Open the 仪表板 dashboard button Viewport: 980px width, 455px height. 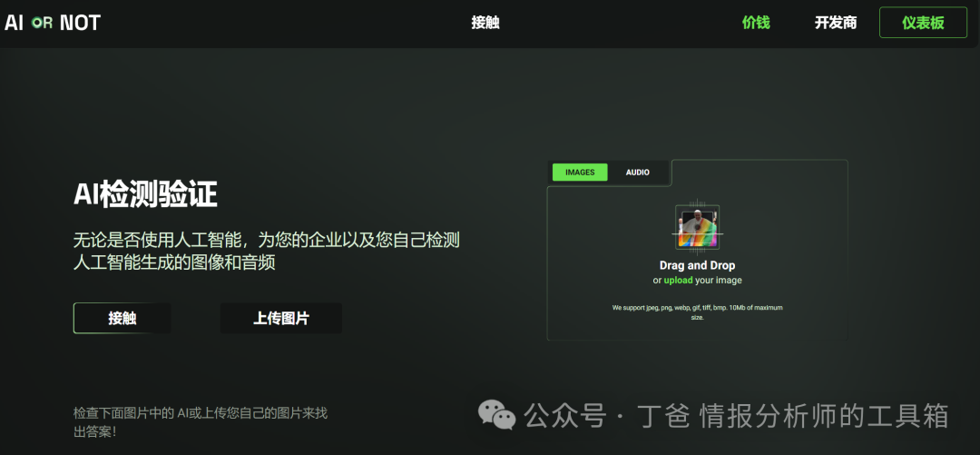coord(923,23)
